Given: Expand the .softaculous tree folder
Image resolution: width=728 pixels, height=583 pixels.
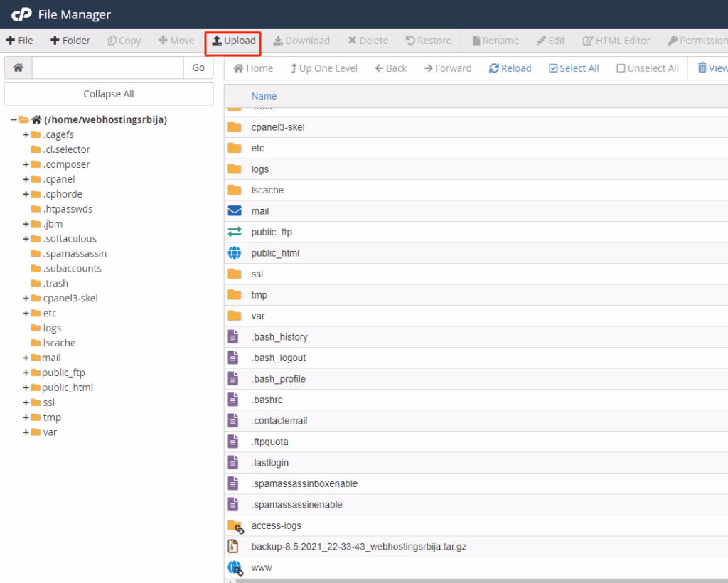Looking at the screenshot, I should click(x=26, y=239).
